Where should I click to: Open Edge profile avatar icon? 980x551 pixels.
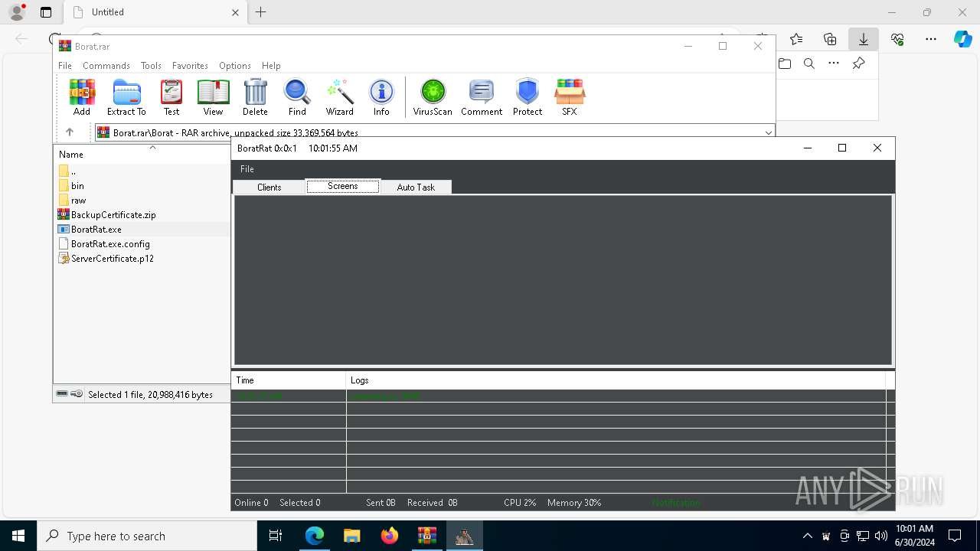tap(17, 12)
